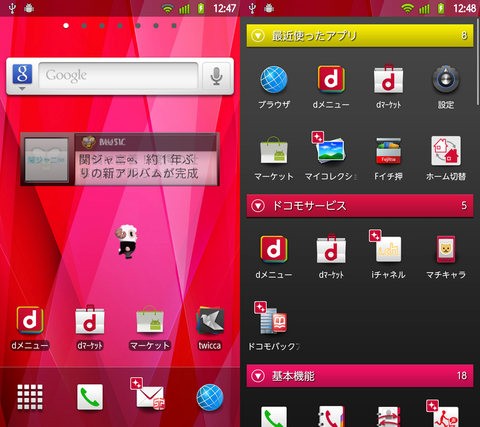The height and width of the screenshot is (427, 480).
Task: Collapse the ドコモサービス section
Action: click(x=258, y=206)
